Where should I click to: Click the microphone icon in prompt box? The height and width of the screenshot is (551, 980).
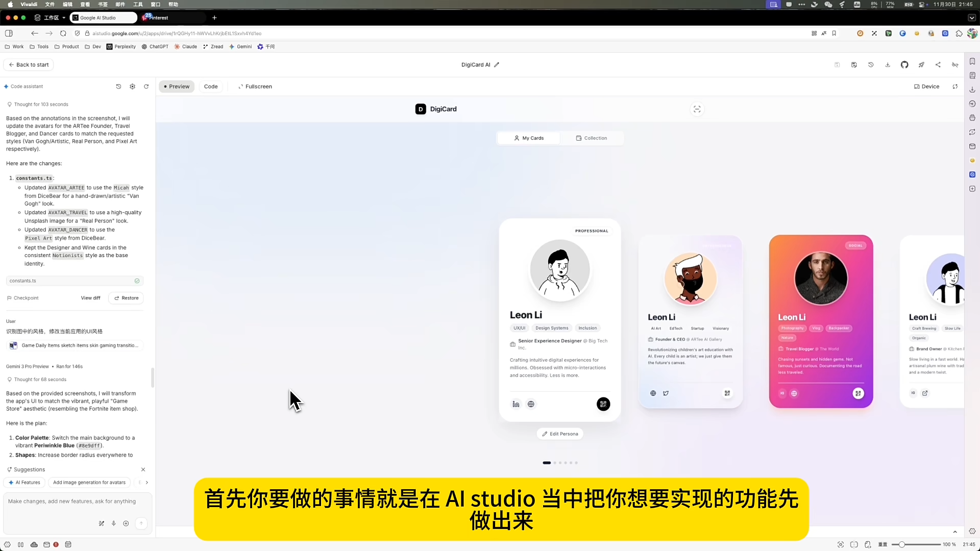pos(114,523)
